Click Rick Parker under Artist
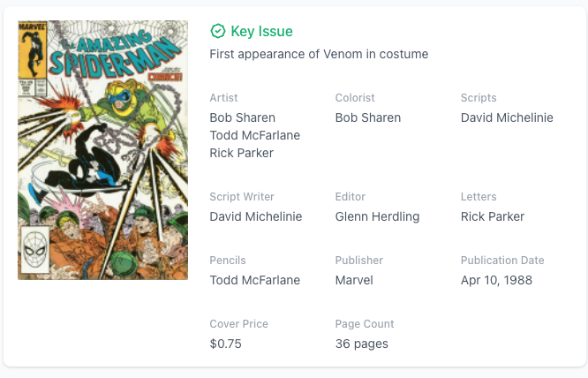 point(241,153)
